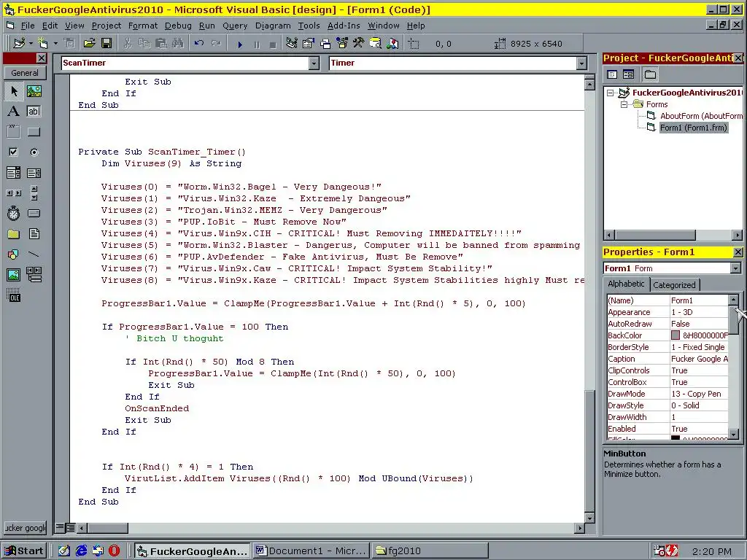Click the Undo toolbar icon

pyautogui.click(x=199, y=44)
